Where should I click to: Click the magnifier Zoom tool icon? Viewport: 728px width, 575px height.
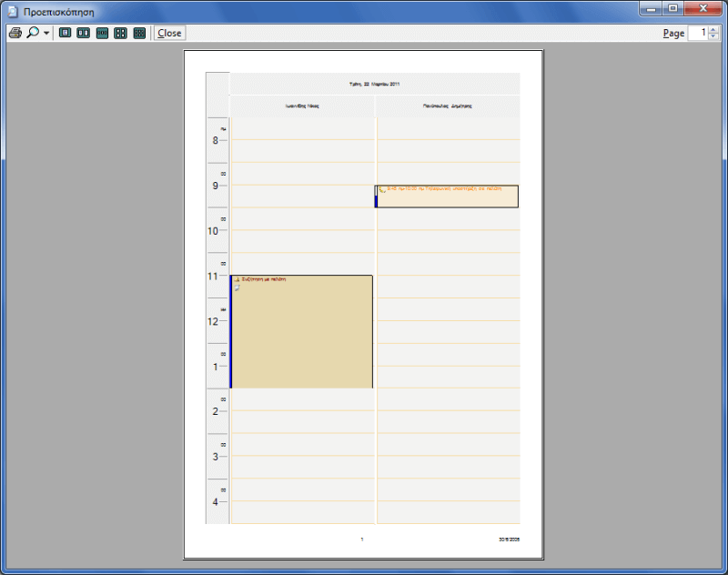coord(33,33)
